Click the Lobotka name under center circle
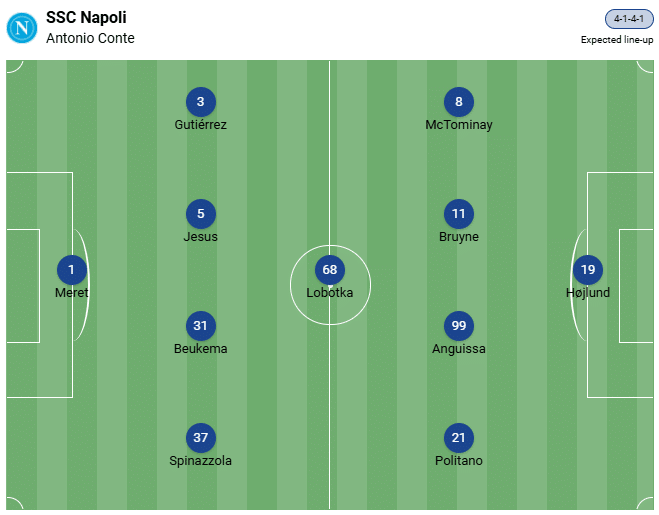Image resolution: width=659 pixels, height=515 pixels. point(330,293)
